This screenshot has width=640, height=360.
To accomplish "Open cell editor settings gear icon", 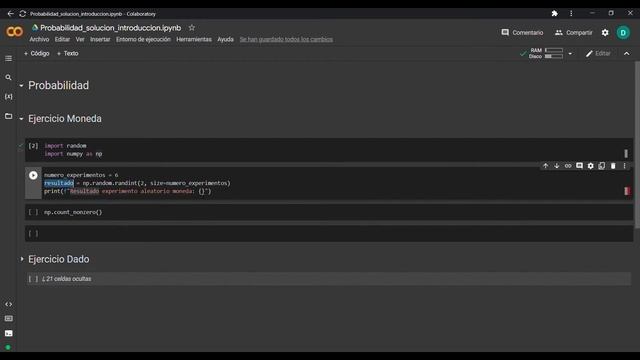I will coord(591,166).
